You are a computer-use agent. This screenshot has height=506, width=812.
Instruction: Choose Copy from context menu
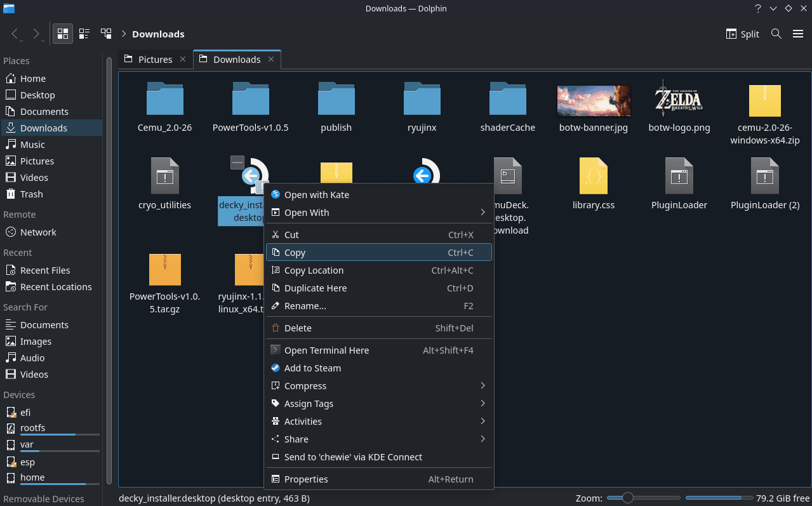click(379, 253)
